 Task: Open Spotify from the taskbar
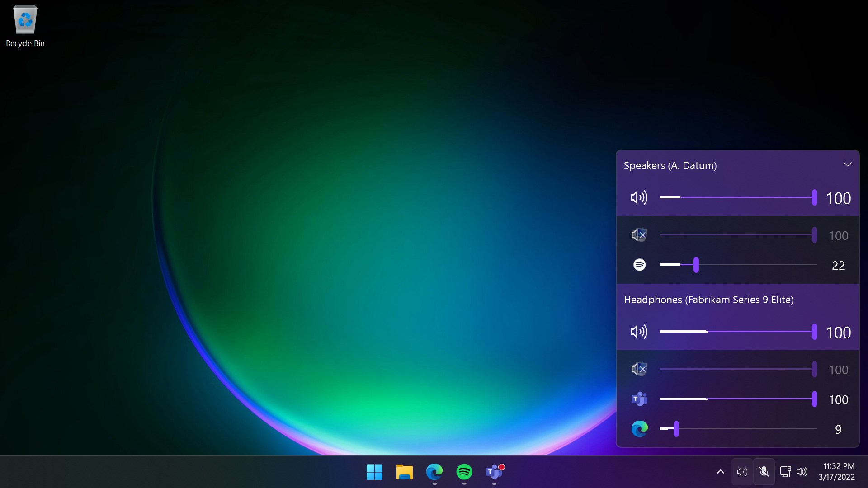pyautogui.click(x=465, y=472)
